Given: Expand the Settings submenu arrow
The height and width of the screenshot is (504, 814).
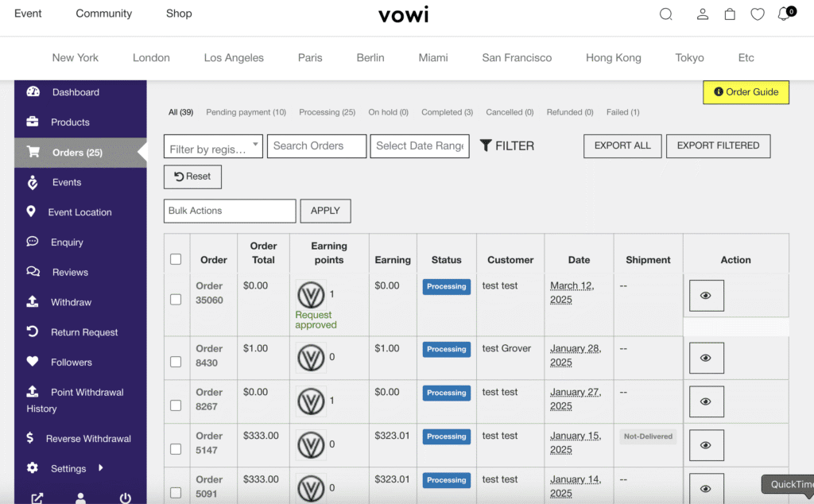Looking at the screenshot, I should pyautogui.click(x=101, y=468).
